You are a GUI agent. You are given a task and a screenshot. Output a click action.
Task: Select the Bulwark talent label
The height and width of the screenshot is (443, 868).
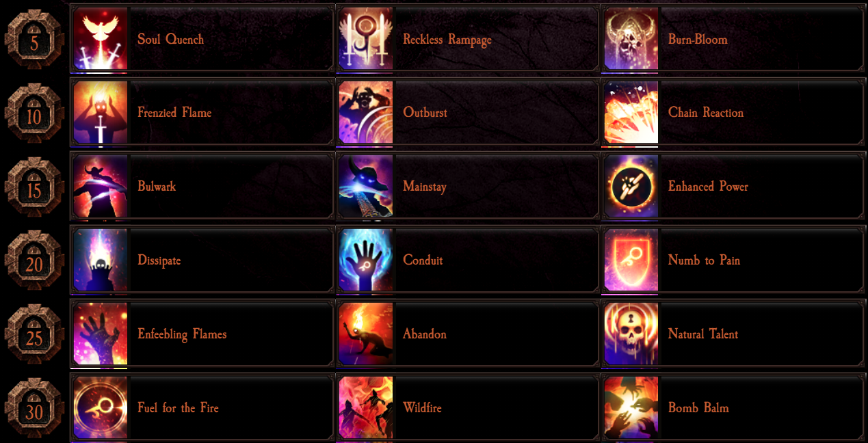point(157,187)
